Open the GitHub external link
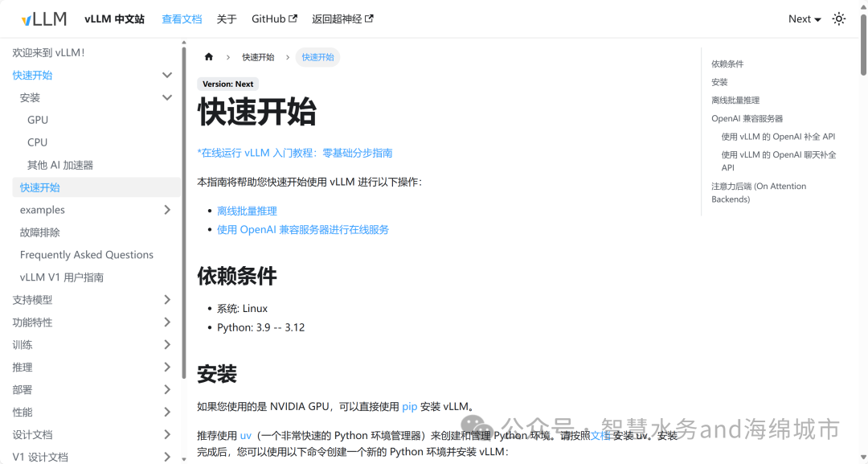The width and height of the screenshot is (868, 464). coord(274,18)
